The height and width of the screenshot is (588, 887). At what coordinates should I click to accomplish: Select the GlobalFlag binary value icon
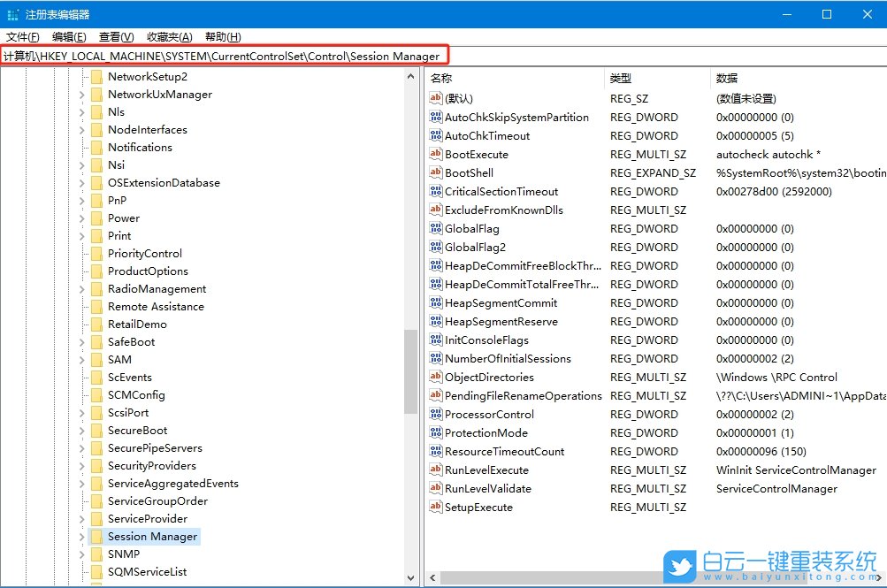(435, 228)
